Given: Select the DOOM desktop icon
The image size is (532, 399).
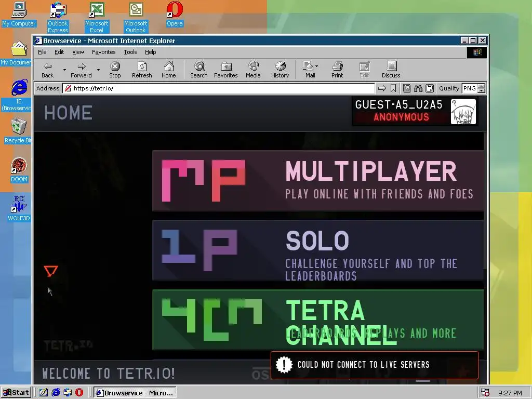Looking at the screenshot, I should [x=19, y=170].
